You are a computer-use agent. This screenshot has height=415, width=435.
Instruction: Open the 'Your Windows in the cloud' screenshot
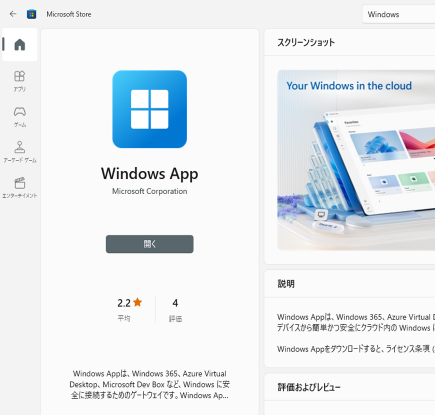click(356, 160)
